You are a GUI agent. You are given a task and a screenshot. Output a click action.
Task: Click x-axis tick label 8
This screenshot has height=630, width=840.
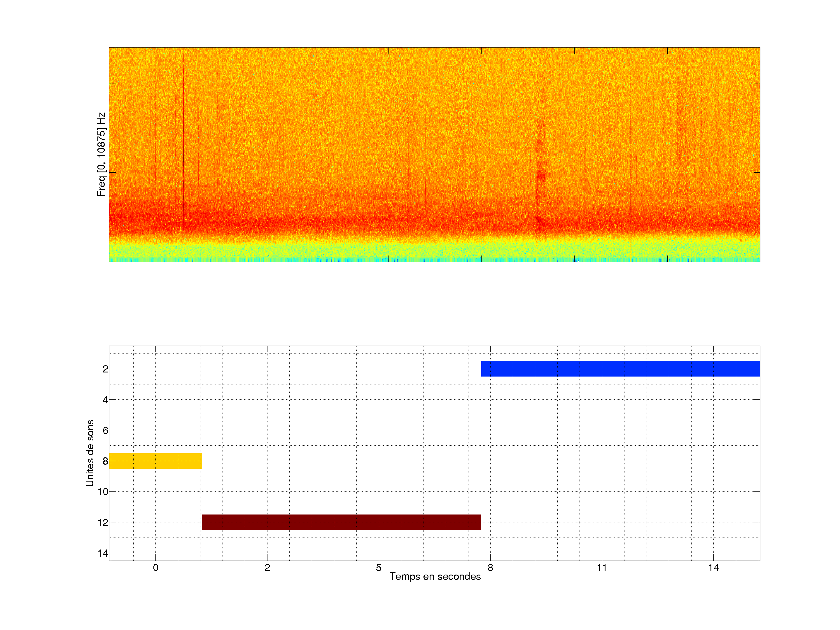pyautogui.click(x=490, y=568)
